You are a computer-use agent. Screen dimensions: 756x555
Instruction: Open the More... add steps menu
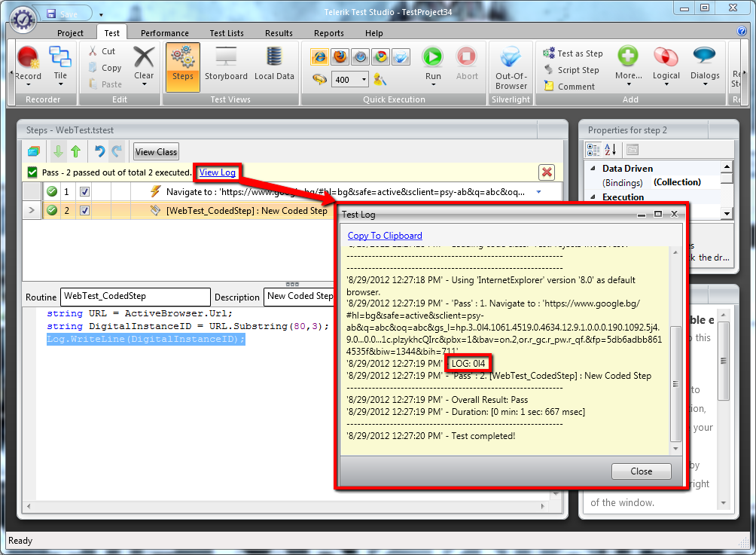(628, 66)
